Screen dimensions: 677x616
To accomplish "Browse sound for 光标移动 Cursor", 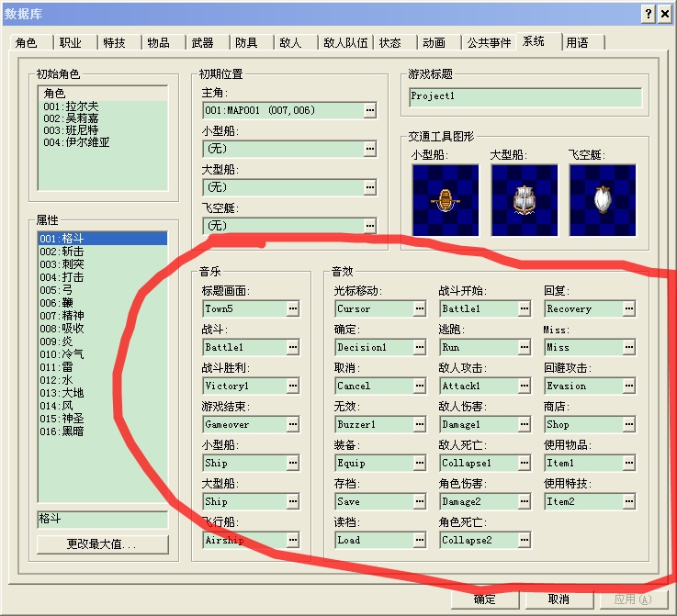I will coord(419,308).
